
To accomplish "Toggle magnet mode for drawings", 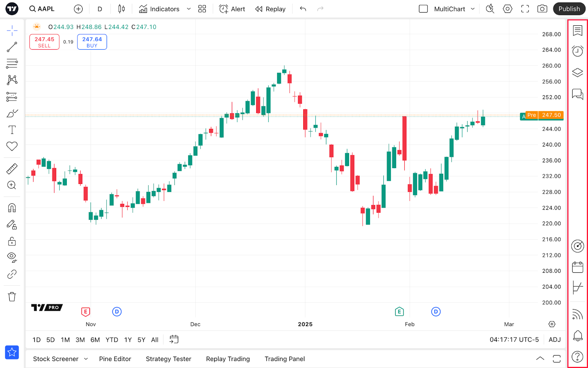I will pyautogui.click(x=12, y=208).
